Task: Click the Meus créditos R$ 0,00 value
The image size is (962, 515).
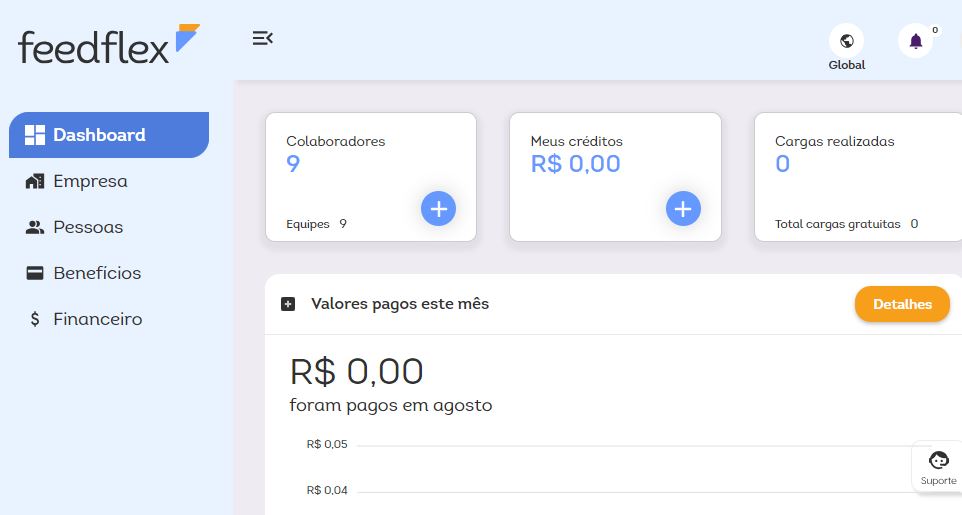Action: point(575,164)
